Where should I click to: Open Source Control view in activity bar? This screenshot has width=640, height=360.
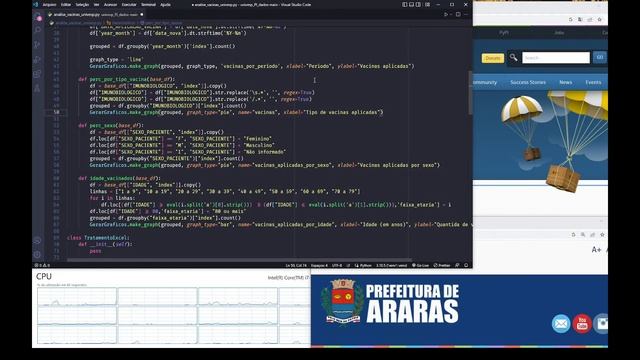point(38,44)
